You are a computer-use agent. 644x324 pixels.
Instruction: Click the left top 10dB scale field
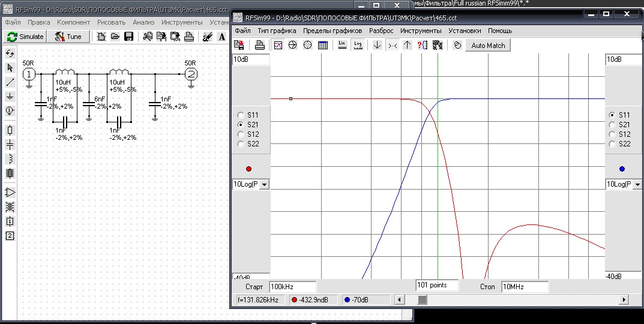pos(251,59)
